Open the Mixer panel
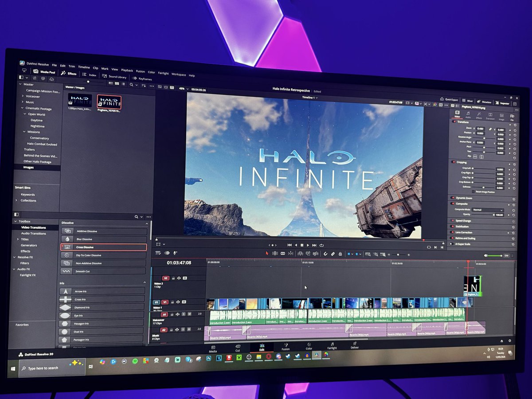532x399 pixels. (x=467, y=101)
